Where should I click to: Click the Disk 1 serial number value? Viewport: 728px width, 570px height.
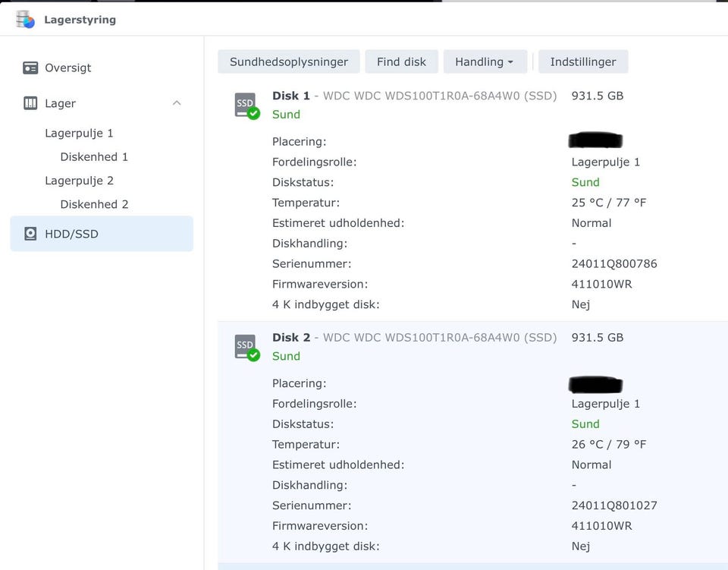point(614,264)
